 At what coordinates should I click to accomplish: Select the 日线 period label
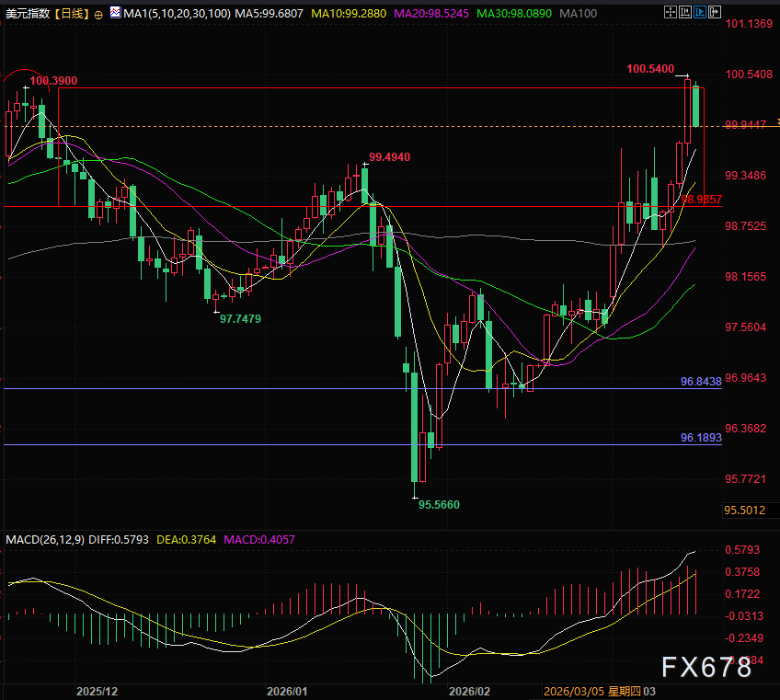pos(73,14)
